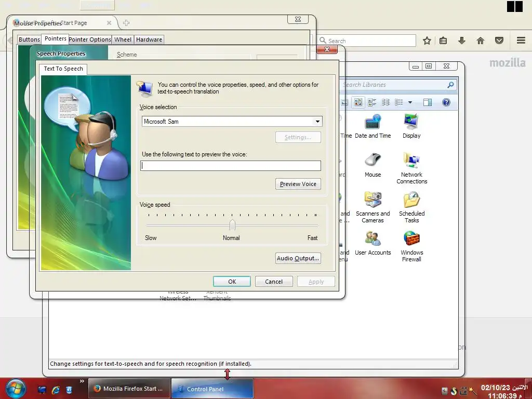The image size is (532, 399).
Task: Cancel the Speech Properties dialog
Action: (274, 282)
